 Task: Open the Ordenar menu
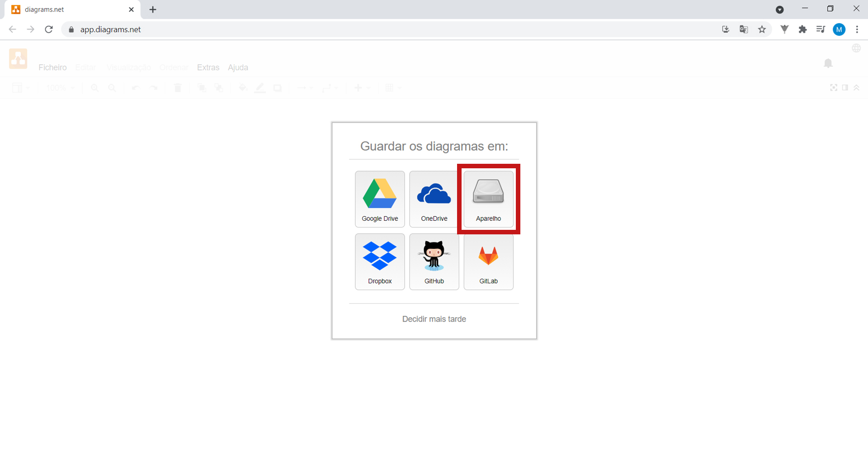click(x=174, y=67)
